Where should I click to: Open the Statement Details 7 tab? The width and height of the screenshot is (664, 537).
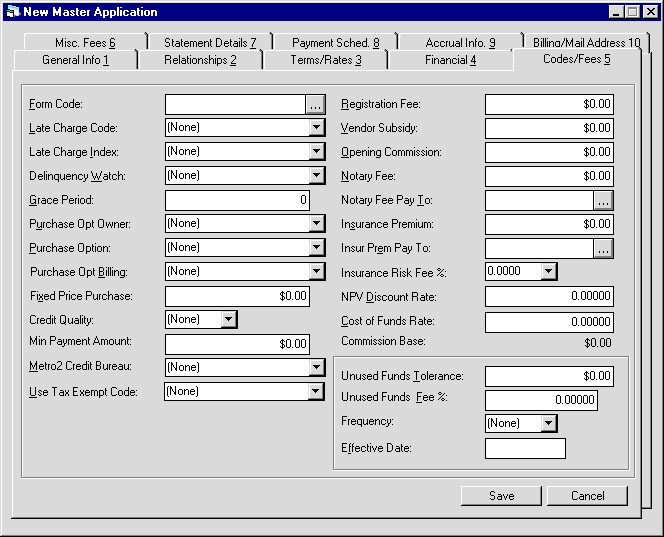[x=210, y=42]
